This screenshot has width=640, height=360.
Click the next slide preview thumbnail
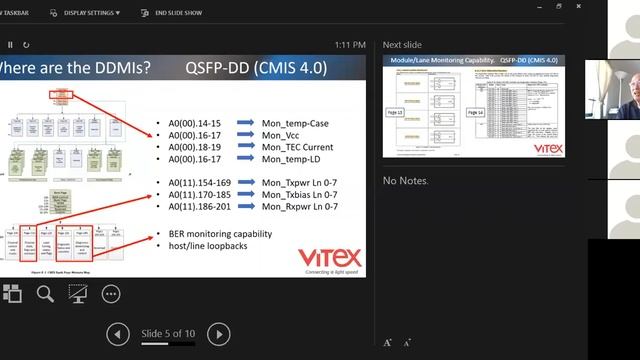point(474,106)
